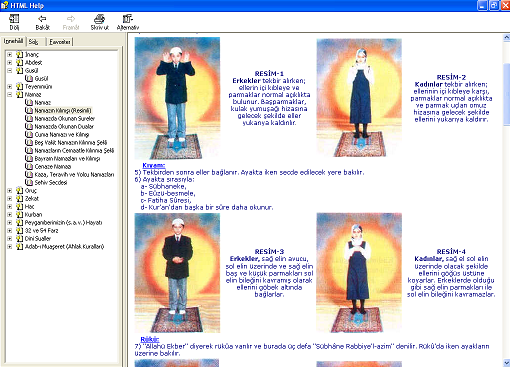Expand the Hac tree node

pyautogui.click(x=10, y=206)
